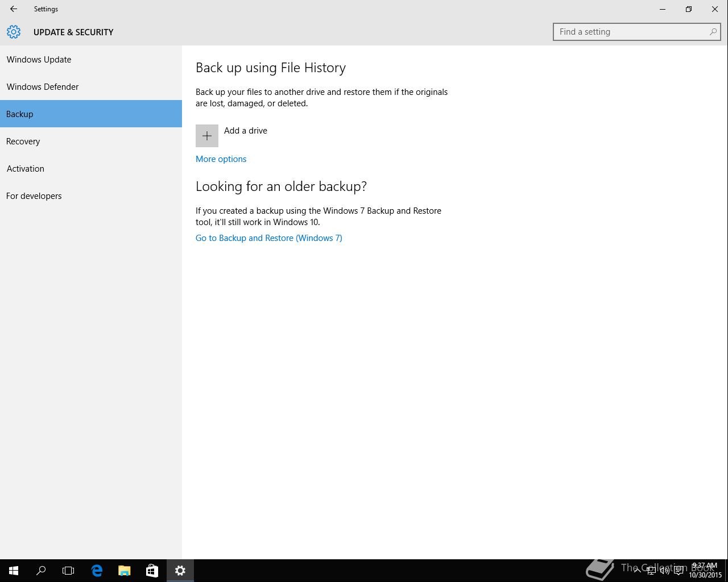Viewport: 728px width, 582px height.
Task: Open the Action Center notifications icon
Action: click(x=679, y=571)
